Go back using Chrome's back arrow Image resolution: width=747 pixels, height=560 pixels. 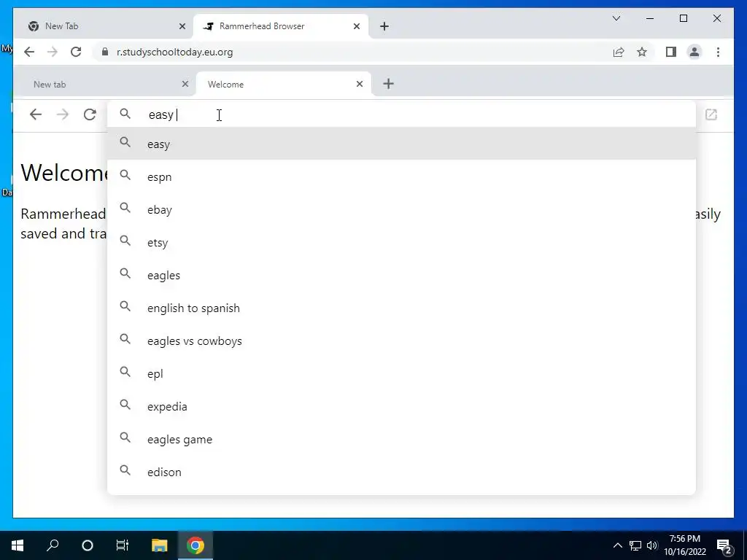pos(29,52)
